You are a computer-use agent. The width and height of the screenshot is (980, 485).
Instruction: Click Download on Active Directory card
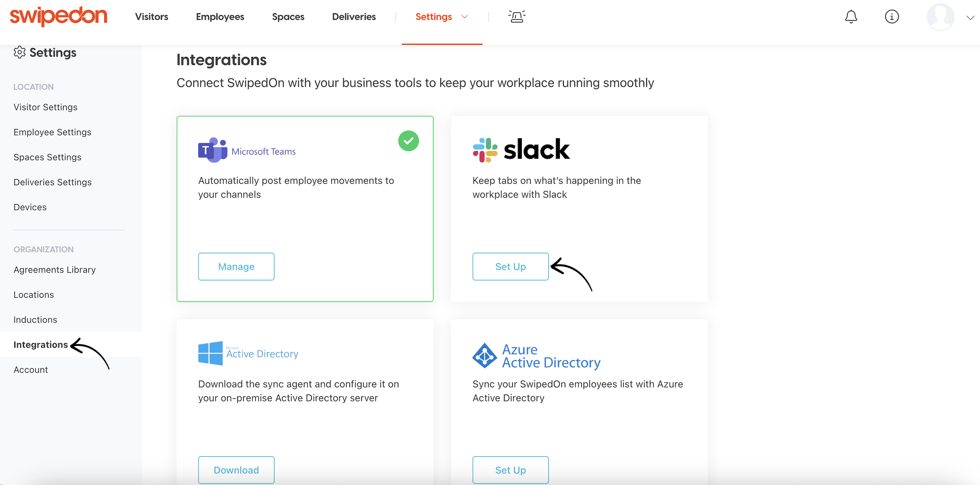(x=236, y=470)
